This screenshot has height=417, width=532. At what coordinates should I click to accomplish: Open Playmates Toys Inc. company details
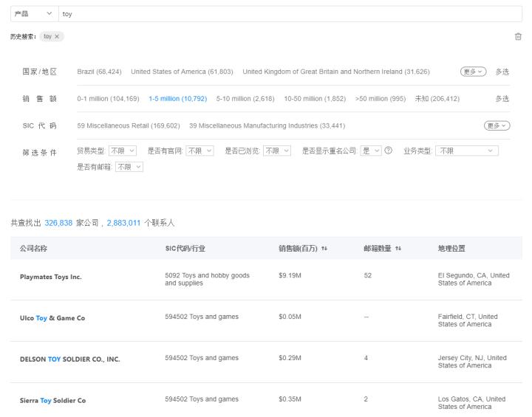(51, 277)
